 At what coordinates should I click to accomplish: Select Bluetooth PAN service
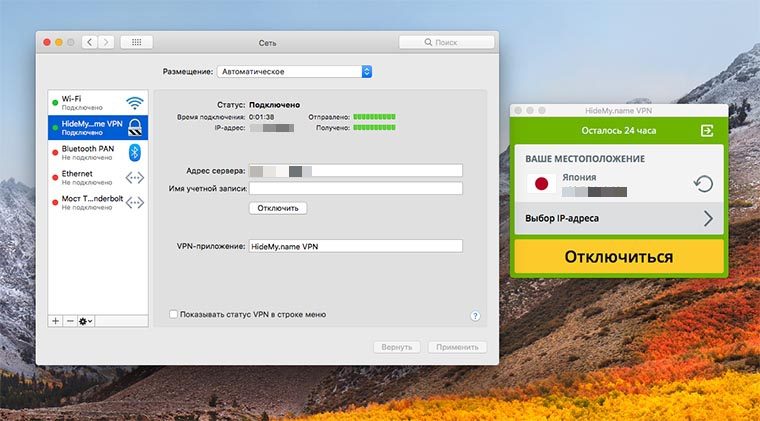point(98,153)
